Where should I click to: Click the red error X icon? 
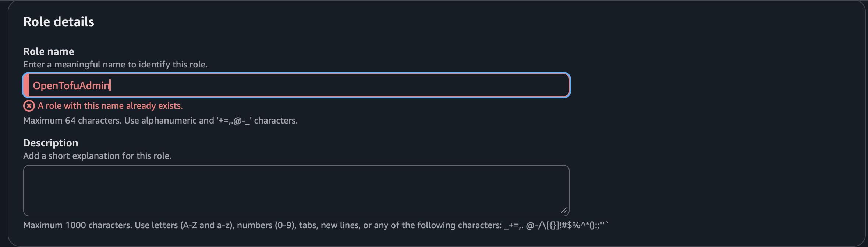pos(29,106)
